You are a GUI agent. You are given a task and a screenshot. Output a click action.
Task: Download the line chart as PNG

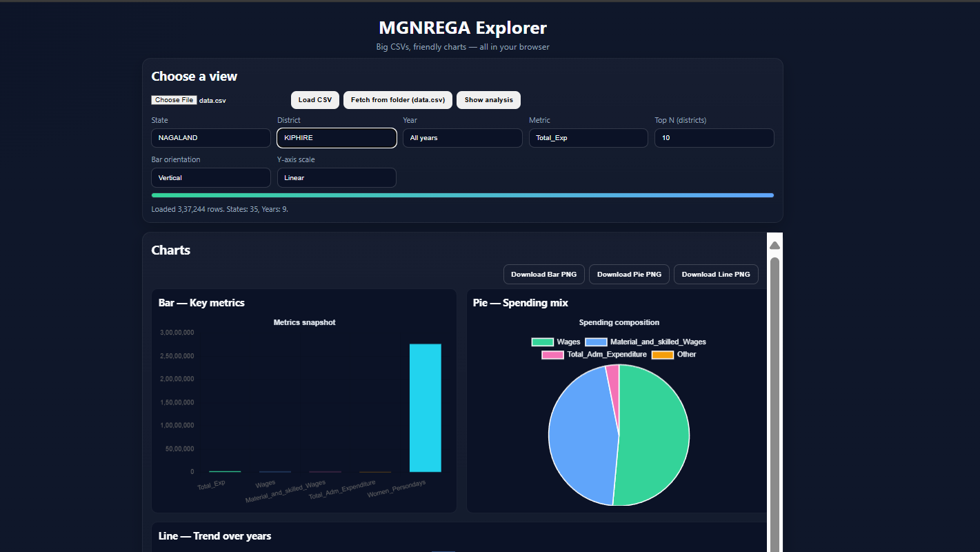(716, 274)
